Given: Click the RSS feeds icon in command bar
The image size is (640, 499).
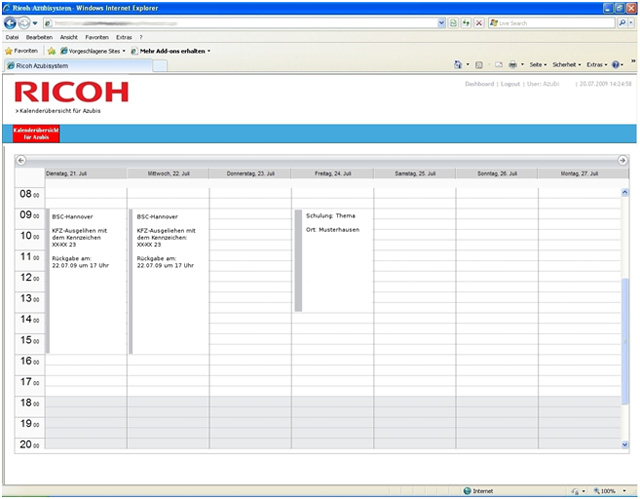Looking at the screenshot, I should pos(479,64).
